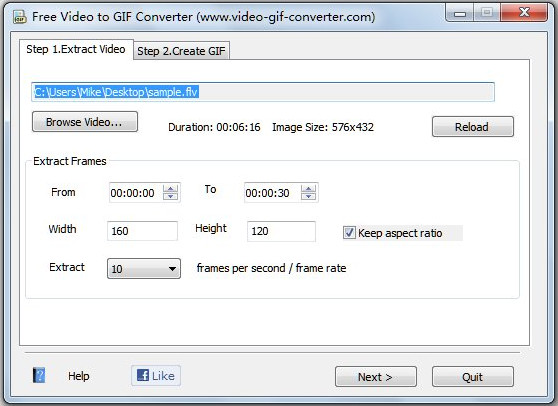Switch to Step 2.Create GIF tab

(x=181, y=51)
